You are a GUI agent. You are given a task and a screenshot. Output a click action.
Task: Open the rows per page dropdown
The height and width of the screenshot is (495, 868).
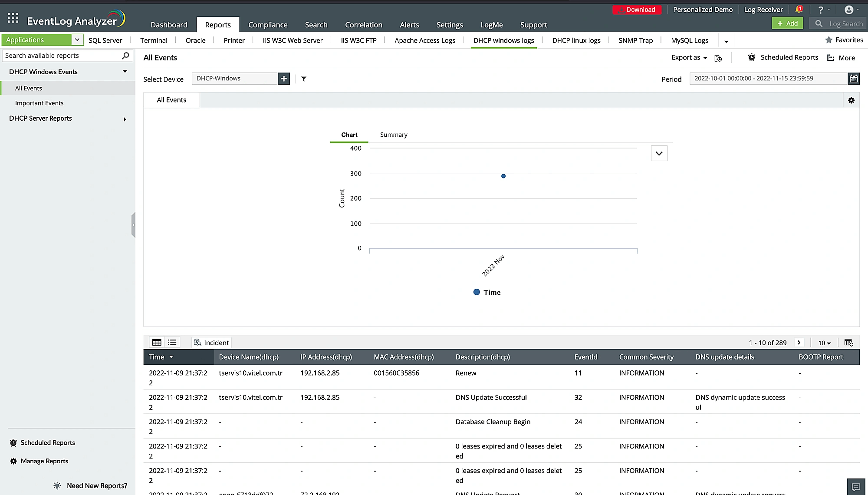pyautogui.click(x=824, y=343)
